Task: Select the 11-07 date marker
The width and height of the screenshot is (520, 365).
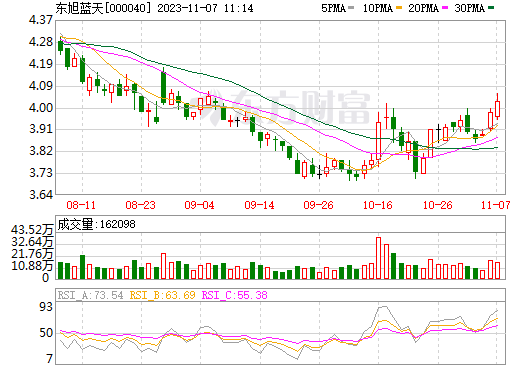Action: tap(496, 205)
